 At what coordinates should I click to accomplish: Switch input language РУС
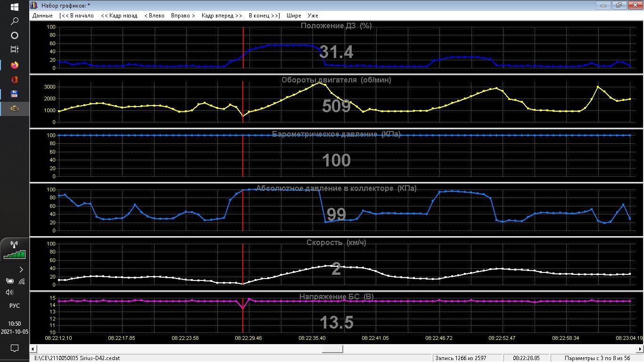tap(15, 305)
